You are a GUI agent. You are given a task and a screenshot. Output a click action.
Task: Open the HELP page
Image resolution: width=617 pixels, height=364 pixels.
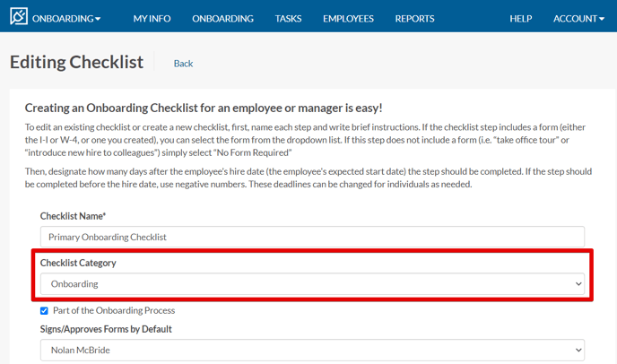tap(520, 19)
